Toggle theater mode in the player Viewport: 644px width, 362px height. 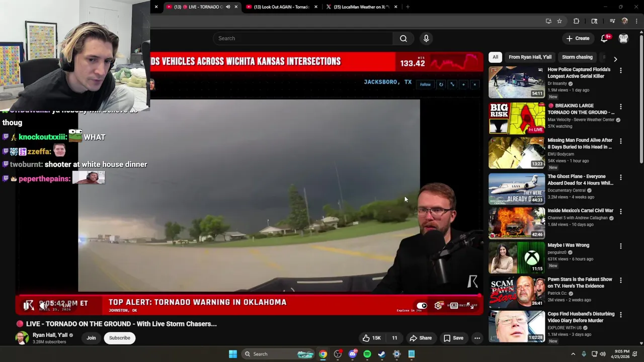[x=454, y=306]
